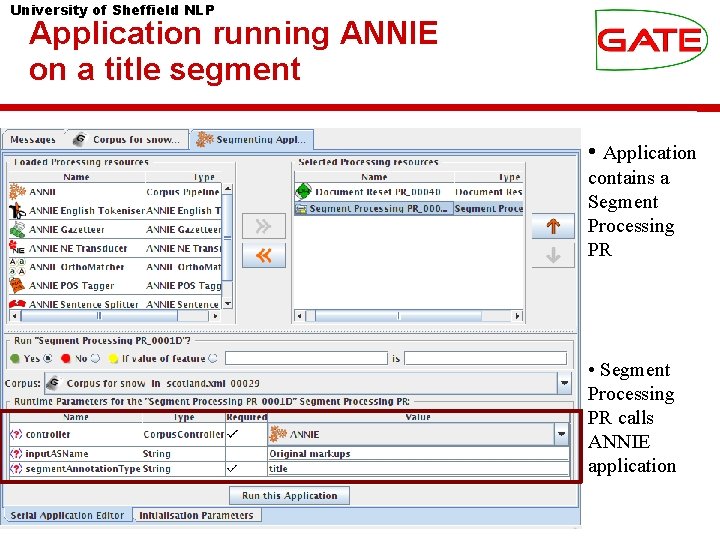Click the ANNIE icon in controller value
720x540 pixels.
pos(278,434)
